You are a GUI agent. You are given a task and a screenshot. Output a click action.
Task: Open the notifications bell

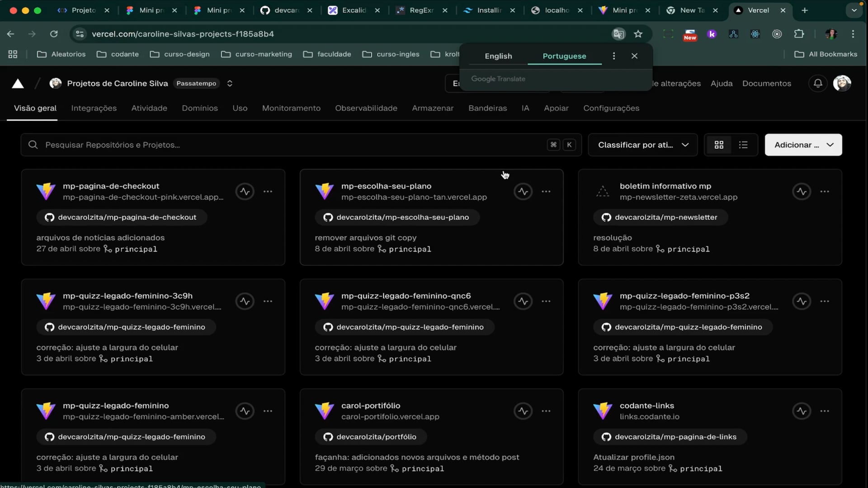(818, 84)
